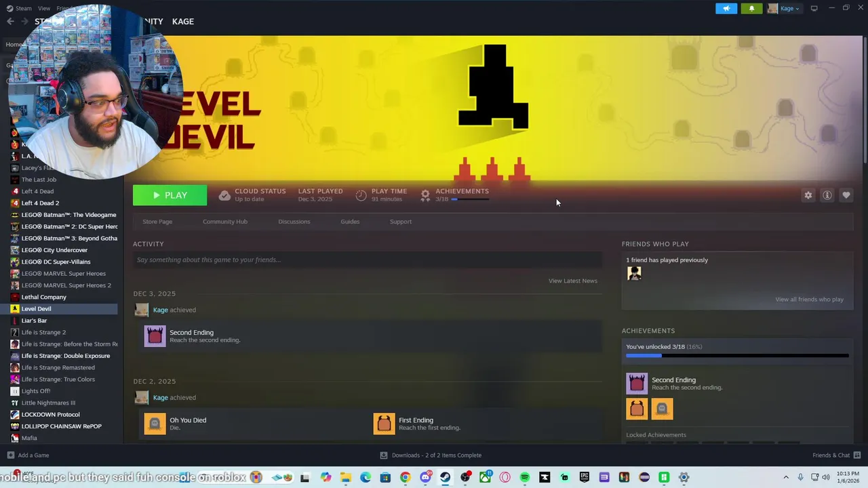Image resolution: width=868 pixels, height=488 pixels.
Task: Open Downloads icon in bottom bar
Action: coord(384,455)
